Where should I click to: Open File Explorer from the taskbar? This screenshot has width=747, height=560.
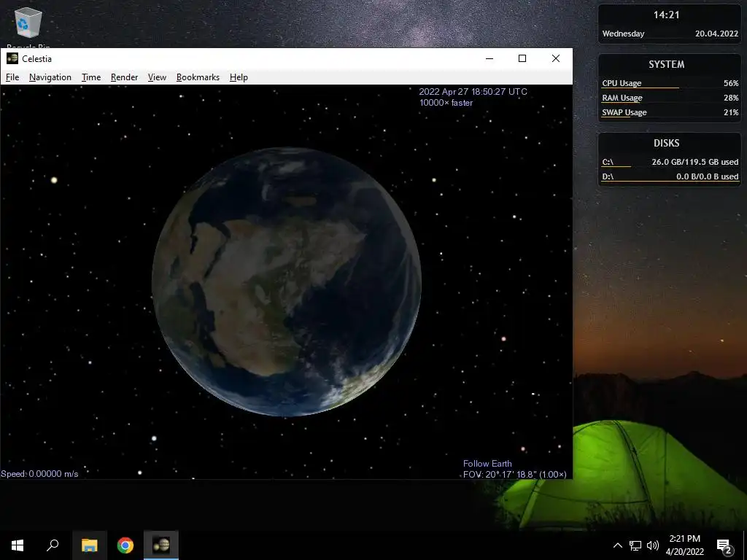[x=89, y=545]
